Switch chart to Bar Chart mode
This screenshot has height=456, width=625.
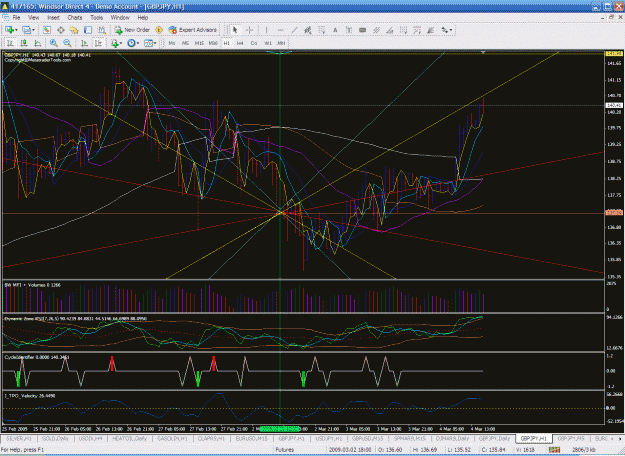coord(10,43)
